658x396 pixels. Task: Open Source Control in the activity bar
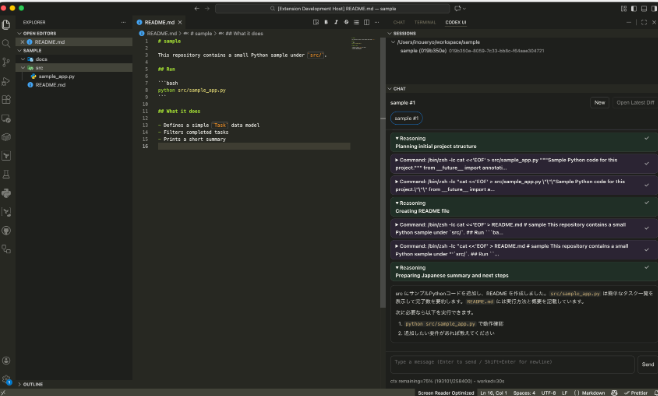point(6,62)
